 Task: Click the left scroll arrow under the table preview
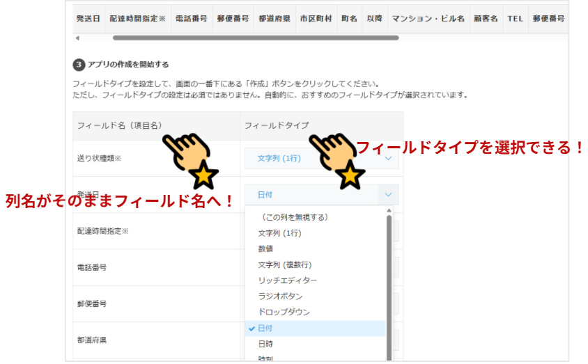[77, 38]
